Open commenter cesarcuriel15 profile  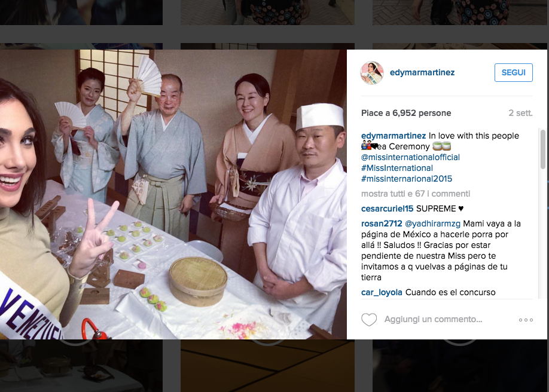coord(388,209)
